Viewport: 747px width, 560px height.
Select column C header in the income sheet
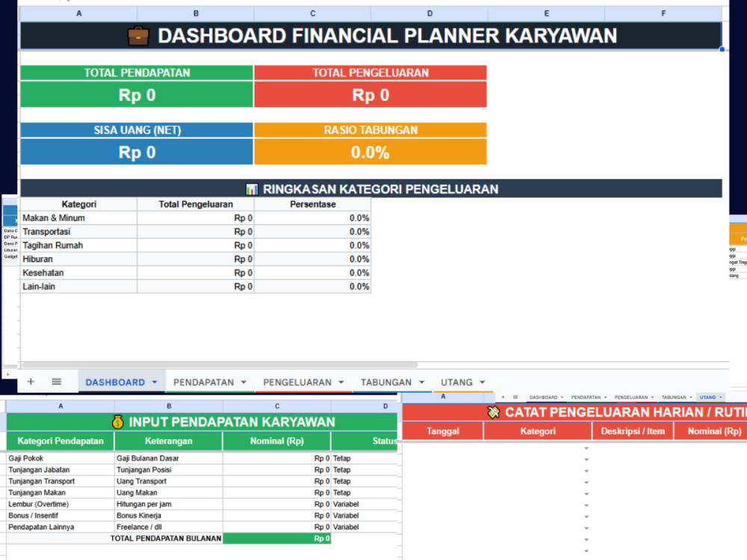coord(277,406)
